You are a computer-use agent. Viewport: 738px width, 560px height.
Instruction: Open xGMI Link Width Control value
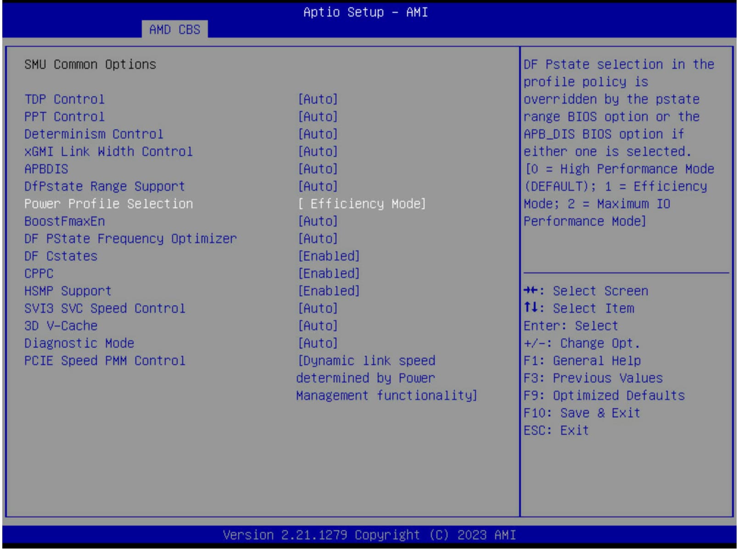point(318,152)
